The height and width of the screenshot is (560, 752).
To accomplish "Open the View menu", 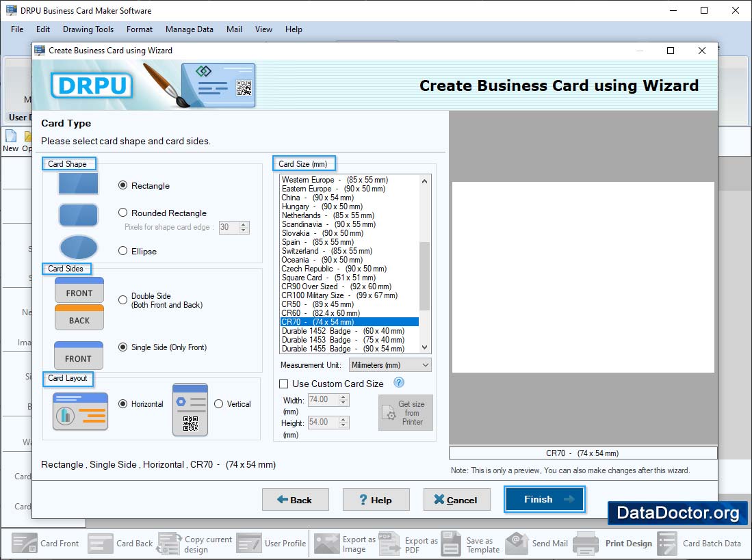I will (x=263, y=29).
